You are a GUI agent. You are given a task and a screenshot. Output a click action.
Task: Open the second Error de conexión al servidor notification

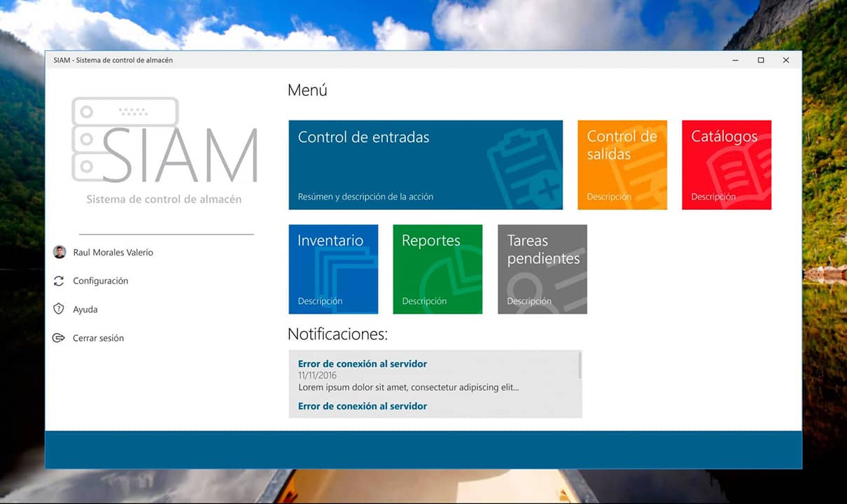363,406
